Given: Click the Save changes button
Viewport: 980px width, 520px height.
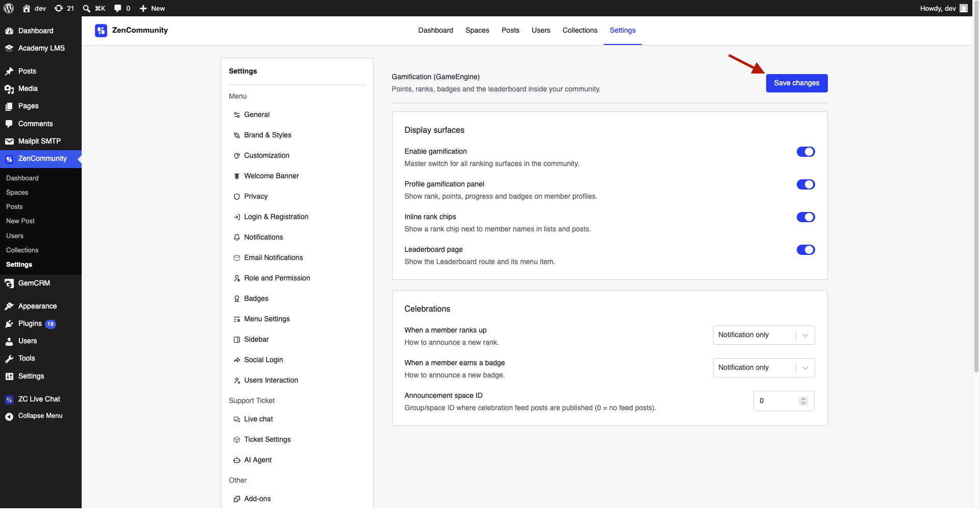Looking at the screenshot, I should [797, 83].
